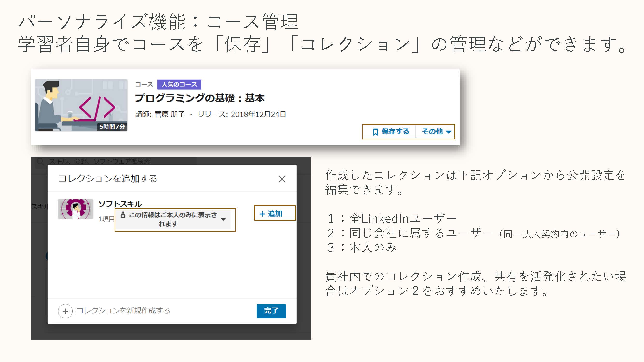The width and height of the screenshot is (644, 362).
Task: Click the 人気のコース purple badge
Action: coord(179,84)
